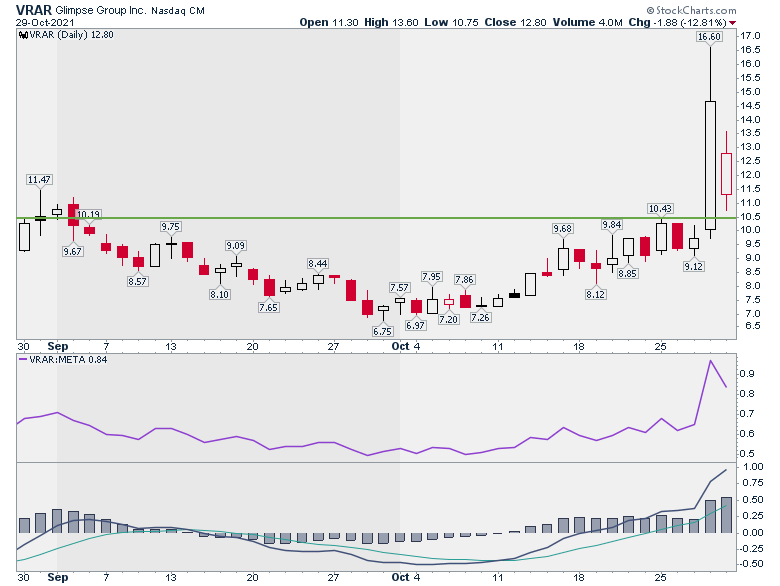
Task: Click the tall white candle reaching 16.60
Action: click(710, 165)
